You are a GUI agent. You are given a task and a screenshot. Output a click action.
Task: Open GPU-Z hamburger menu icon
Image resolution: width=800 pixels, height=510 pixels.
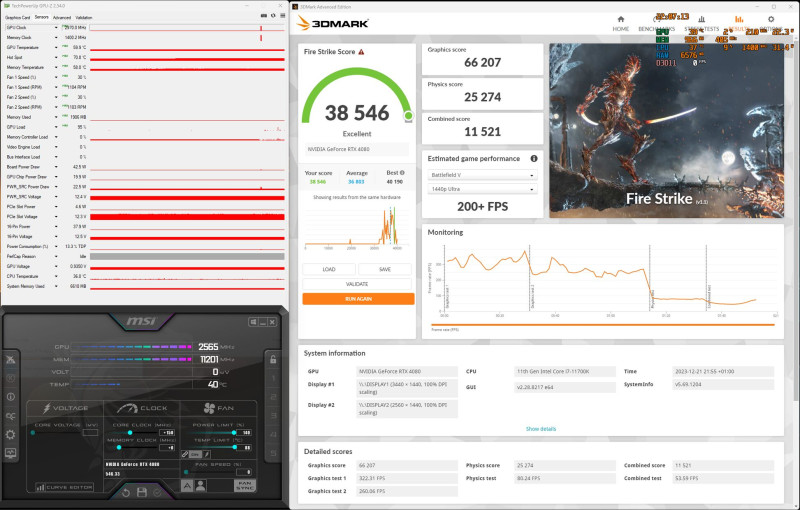click(282, 16)
